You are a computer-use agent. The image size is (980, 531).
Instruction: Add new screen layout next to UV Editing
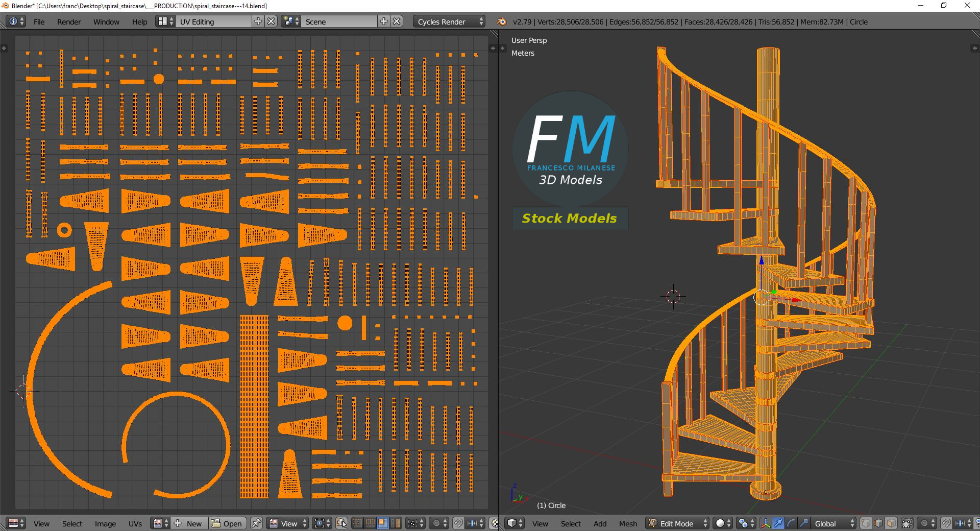(258, 21)
